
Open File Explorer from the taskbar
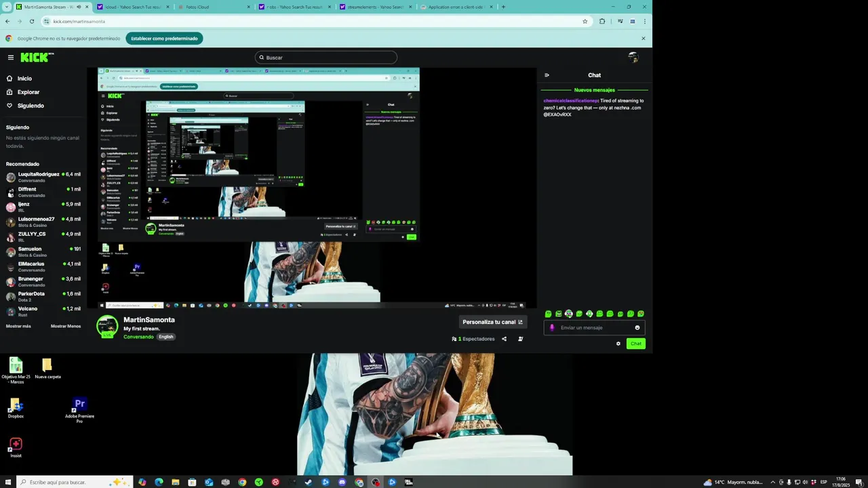click(x=176, y=483)
